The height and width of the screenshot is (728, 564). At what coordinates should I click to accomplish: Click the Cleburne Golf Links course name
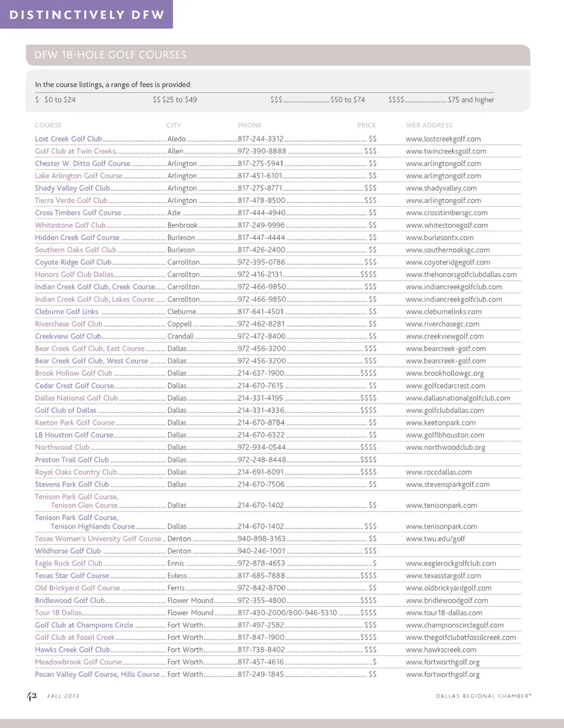coord(66,312)
